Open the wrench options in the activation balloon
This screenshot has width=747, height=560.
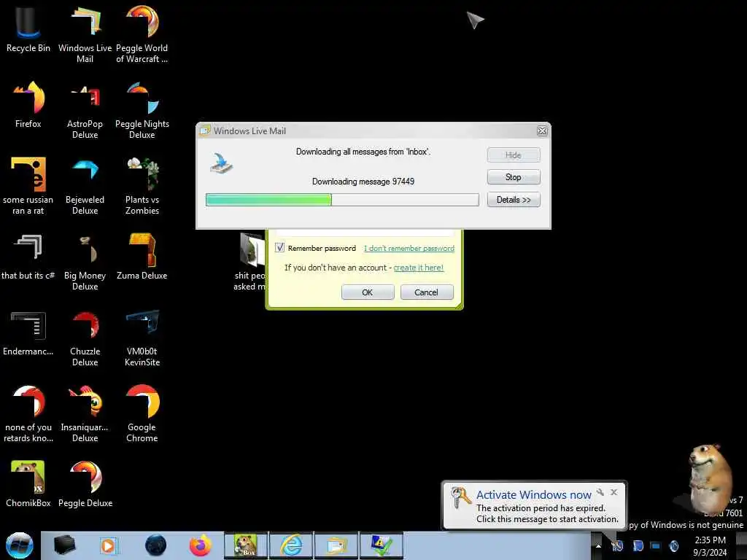[x=600, y=492]
